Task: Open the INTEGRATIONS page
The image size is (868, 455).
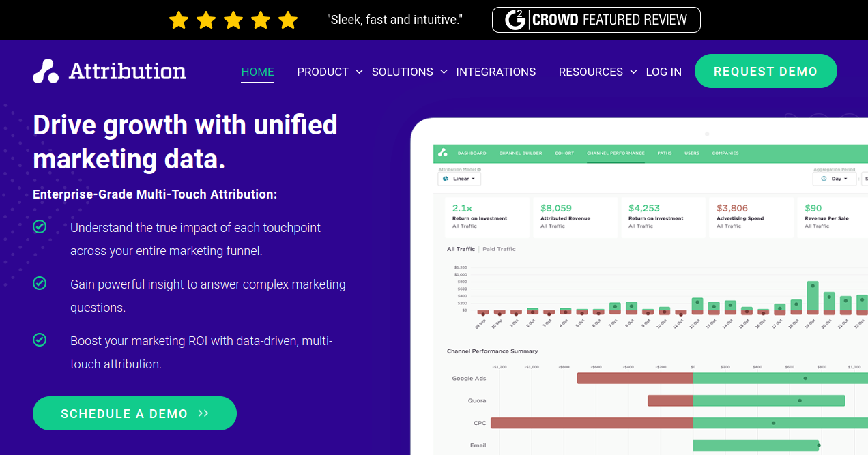Action: [x=496, y=72]
